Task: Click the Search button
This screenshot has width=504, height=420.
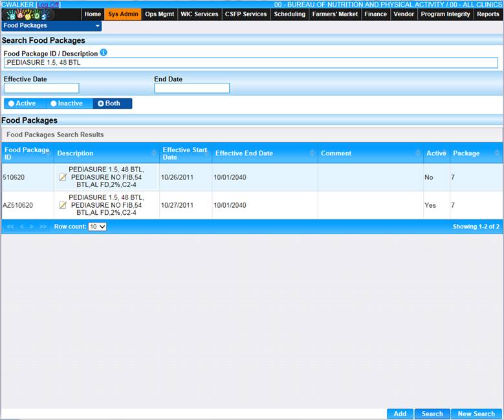Action: coord(432,414)
